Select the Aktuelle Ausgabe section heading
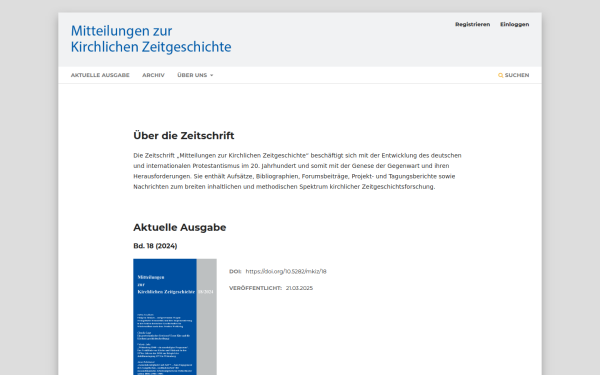600x375 pixels. (179, 227)
